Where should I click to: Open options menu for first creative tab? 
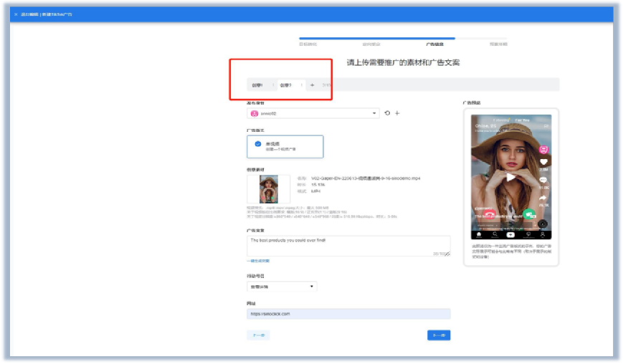(273, 85)
